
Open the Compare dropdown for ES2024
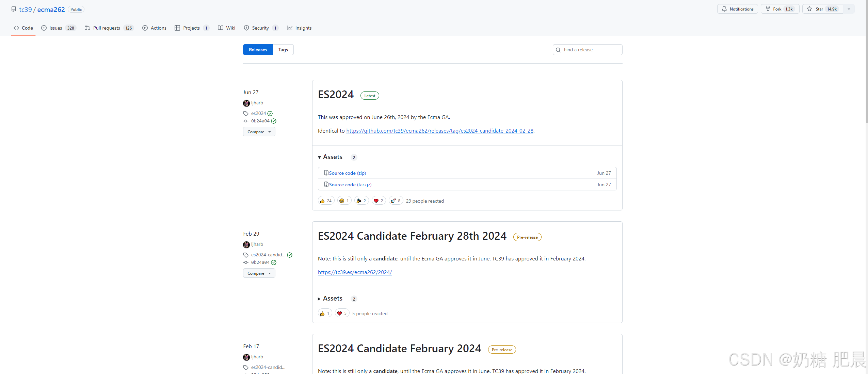[x=259, y=132]
